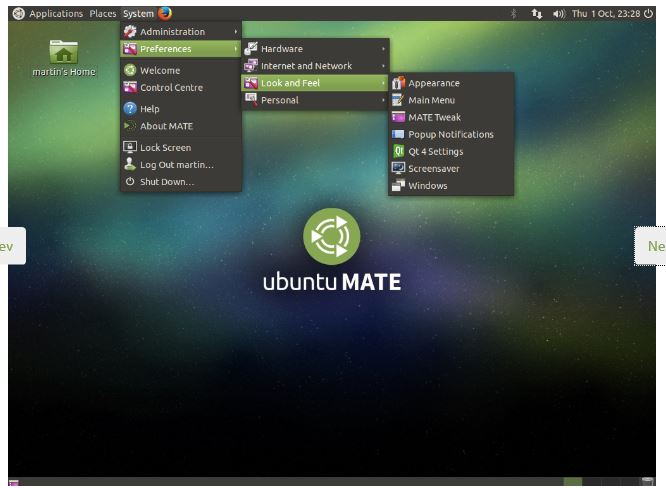The image size is (666, 488).
Task: Open the clock showing Thu 1 Oct, 23:28
Action: 606,14
